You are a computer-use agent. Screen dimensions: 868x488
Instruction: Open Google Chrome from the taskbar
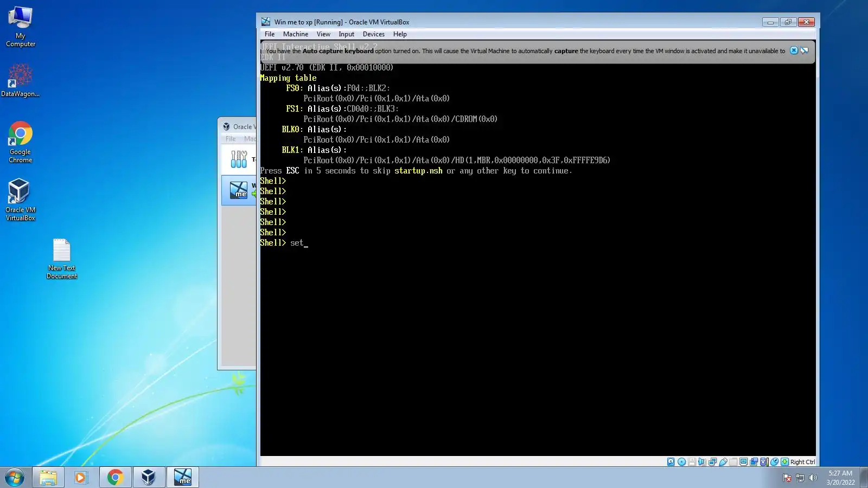pos(115,477)
